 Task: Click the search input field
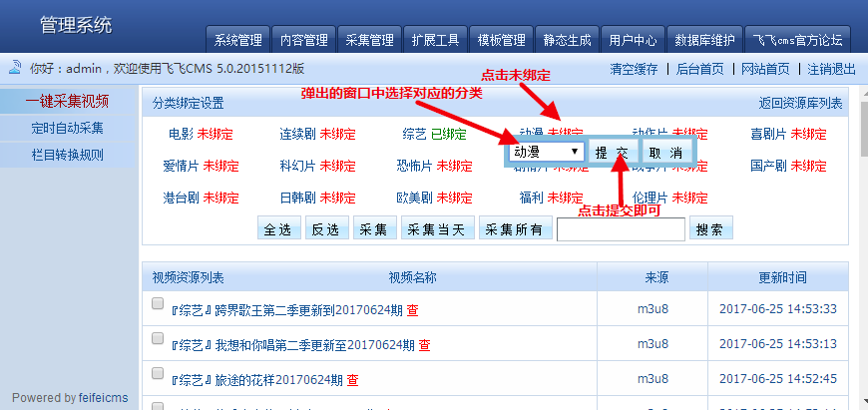620,229
